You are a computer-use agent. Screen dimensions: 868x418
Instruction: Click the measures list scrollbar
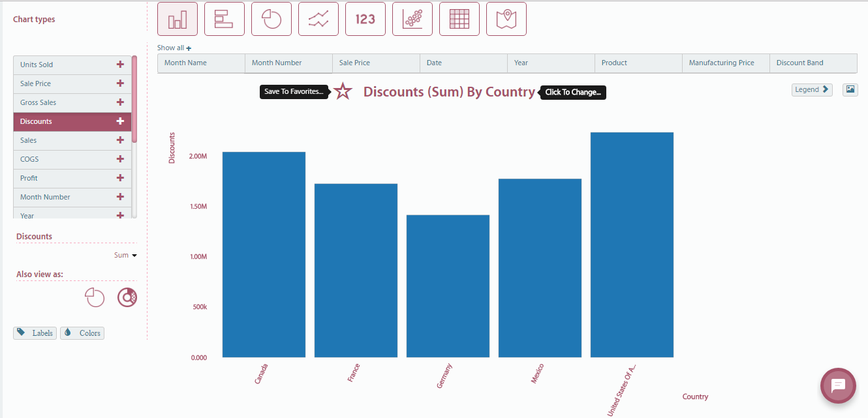[x=134, y=99]
